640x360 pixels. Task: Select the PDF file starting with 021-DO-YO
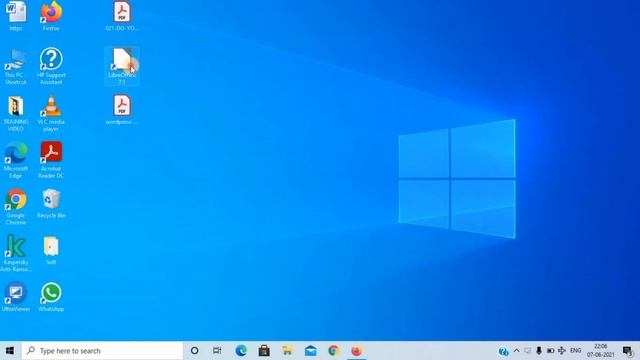[122, 16]
